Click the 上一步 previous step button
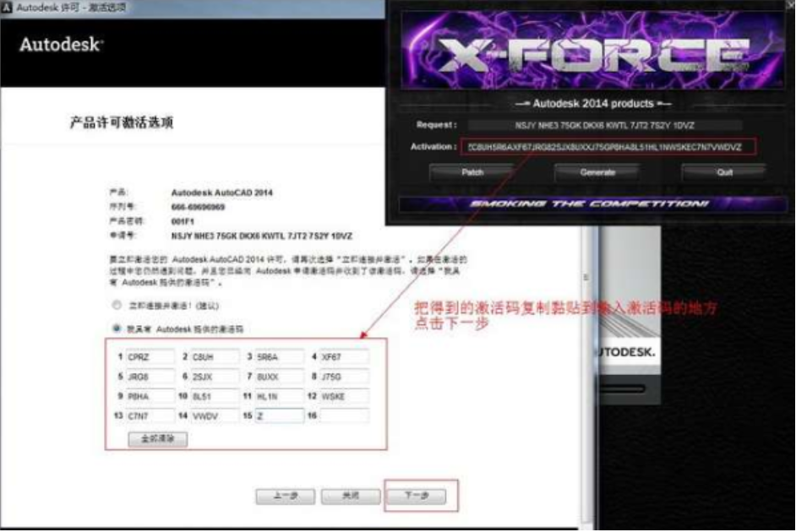The width and height of the screenshot is (796, 532). 286,496
